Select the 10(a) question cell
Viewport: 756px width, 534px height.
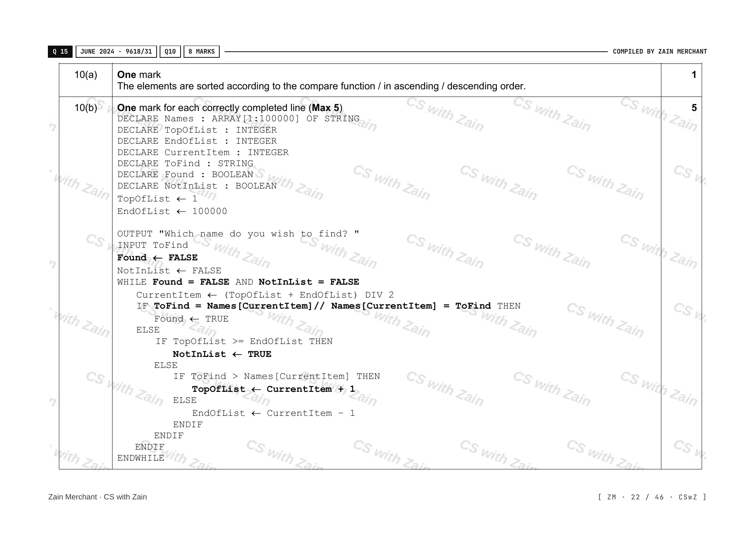tap(86, 80)
